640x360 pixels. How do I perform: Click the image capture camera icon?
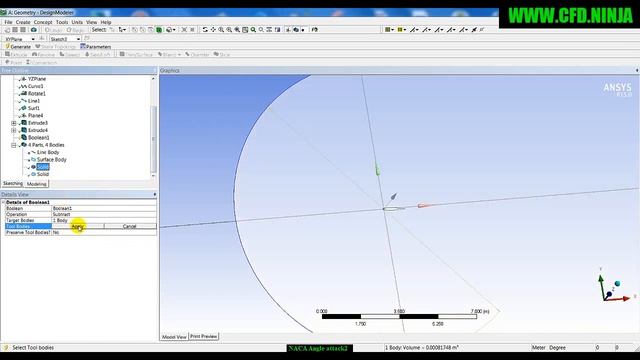pyautogui.click(x=33, y=30)
